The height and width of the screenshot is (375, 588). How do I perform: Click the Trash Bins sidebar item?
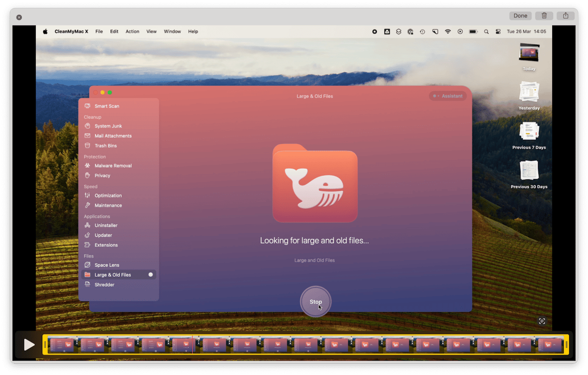coord(105,145)
